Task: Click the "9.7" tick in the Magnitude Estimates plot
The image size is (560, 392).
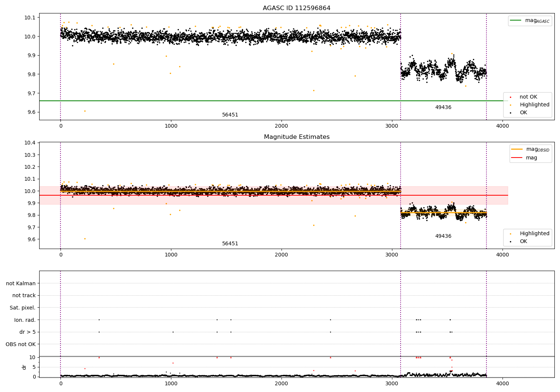Action: pos(32,227)
